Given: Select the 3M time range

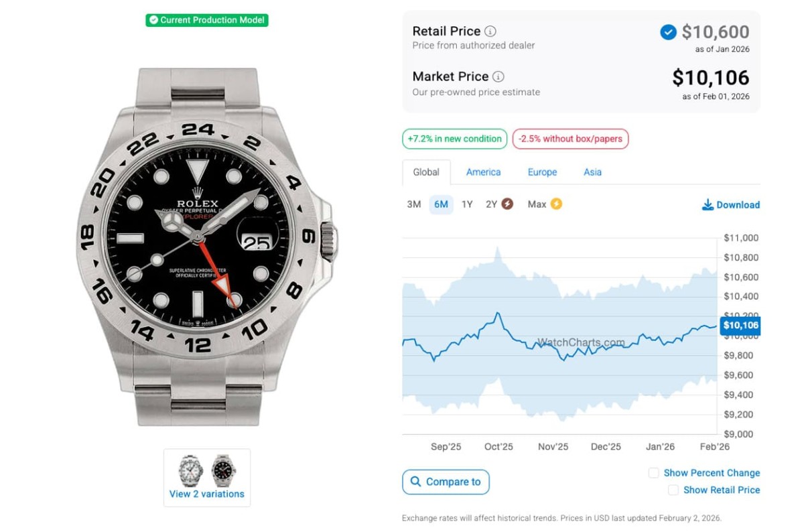Looking at the screenshot, I should point(414,204).
